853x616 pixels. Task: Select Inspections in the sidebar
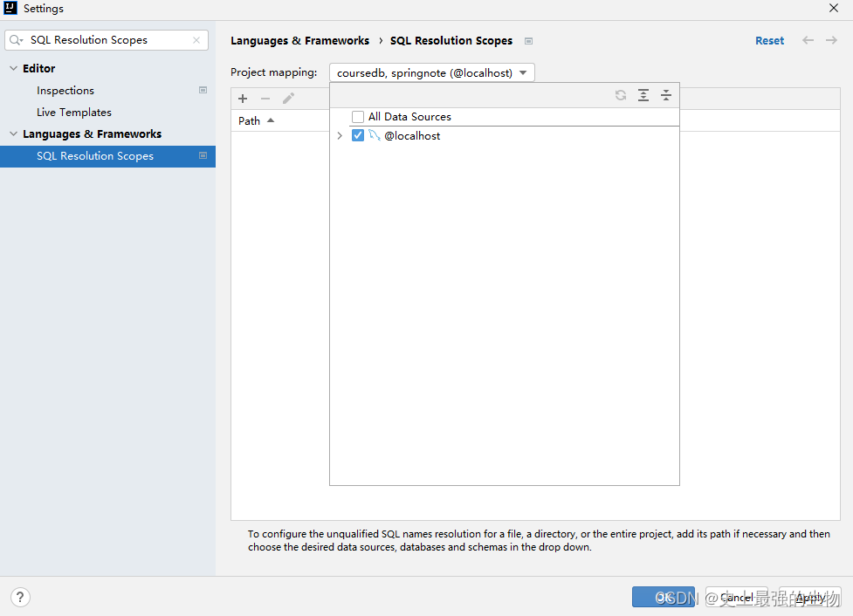(65, 90)
